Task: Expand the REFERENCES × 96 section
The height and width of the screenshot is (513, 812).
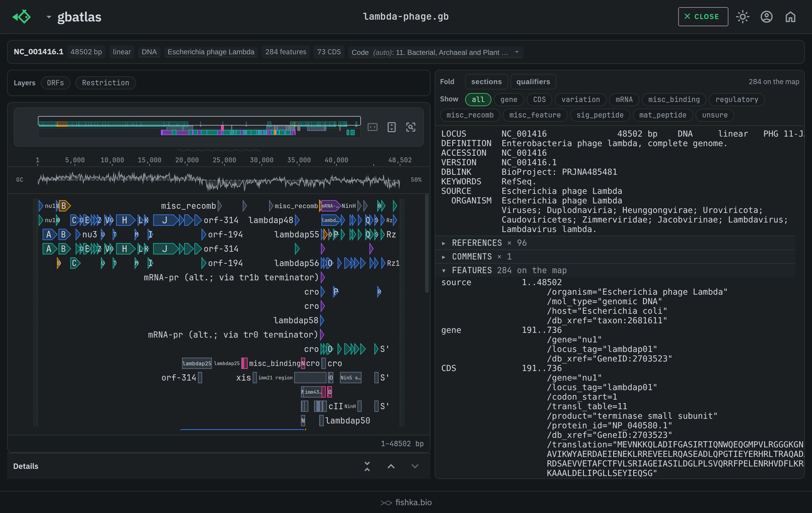Action: [615, 243]
